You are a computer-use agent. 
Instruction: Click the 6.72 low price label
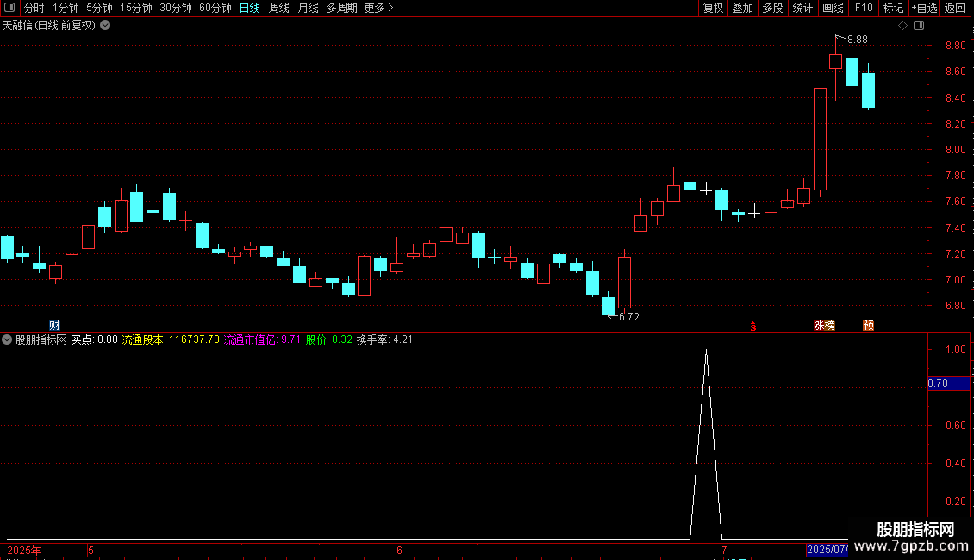tap(629, 317)
